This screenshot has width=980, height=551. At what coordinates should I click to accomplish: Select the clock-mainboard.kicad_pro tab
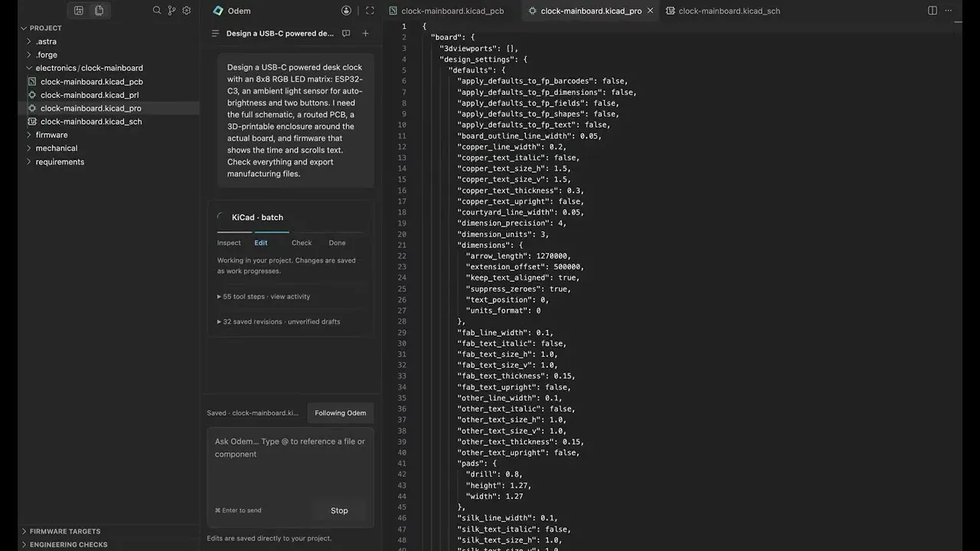[x=591, y=11]
